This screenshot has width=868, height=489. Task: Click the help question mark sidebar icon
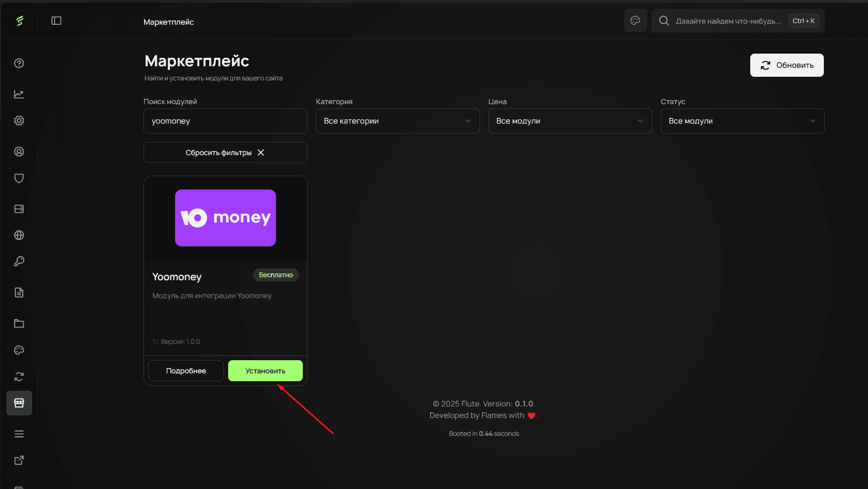19,63
